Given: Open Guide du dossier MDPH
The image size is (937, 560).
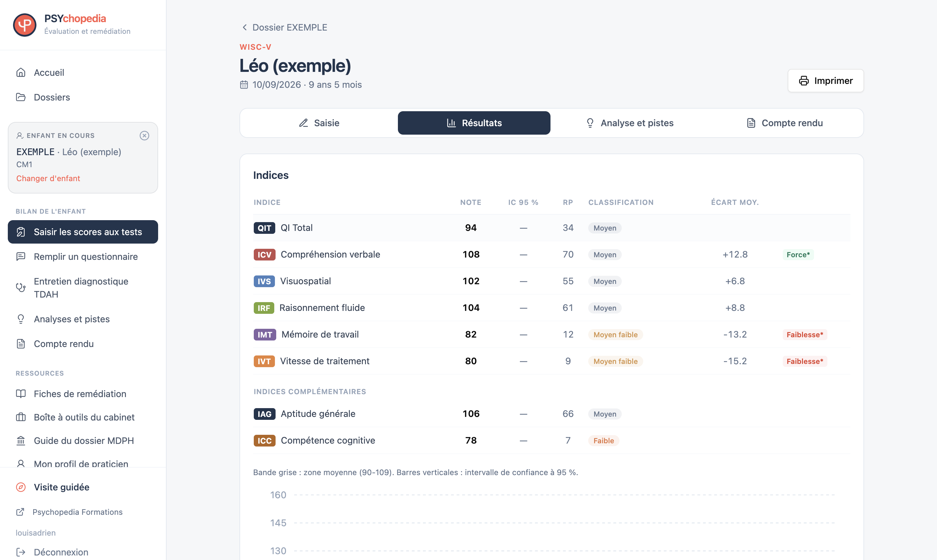Looking at the screenshot, I should pos(83,441).
